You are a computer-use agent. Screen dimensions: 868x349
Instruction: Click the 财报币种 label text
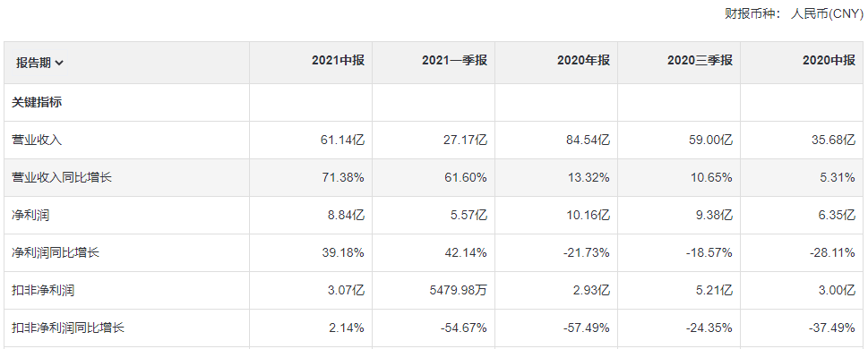click(x=749, y=13)
